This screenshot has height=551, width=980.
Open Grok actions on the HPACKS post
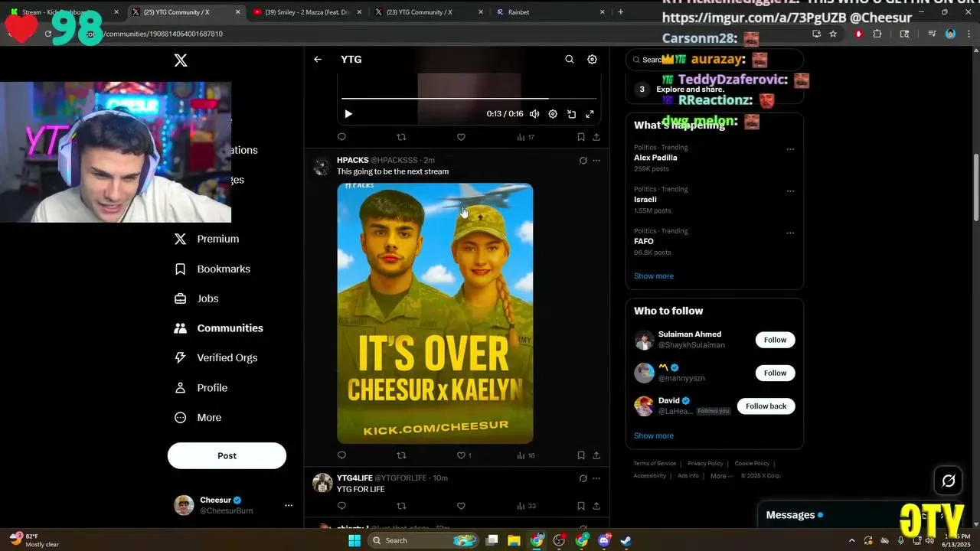tap(583, 161)
